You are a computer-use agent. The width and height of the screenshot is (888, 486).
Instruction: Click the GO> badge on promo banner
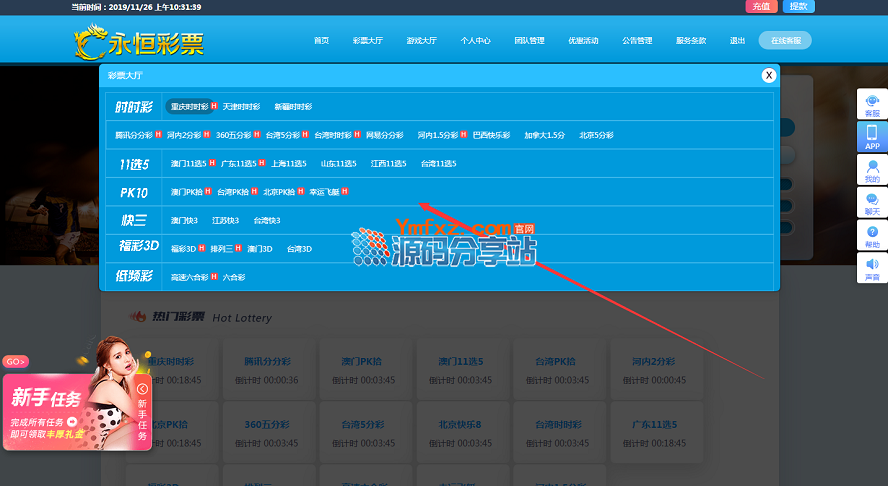15,361
